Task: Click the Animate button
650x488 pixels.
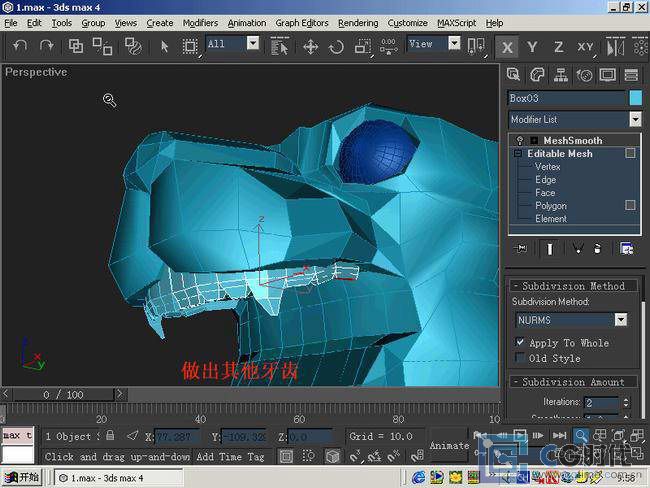Action: click(449, 446)
